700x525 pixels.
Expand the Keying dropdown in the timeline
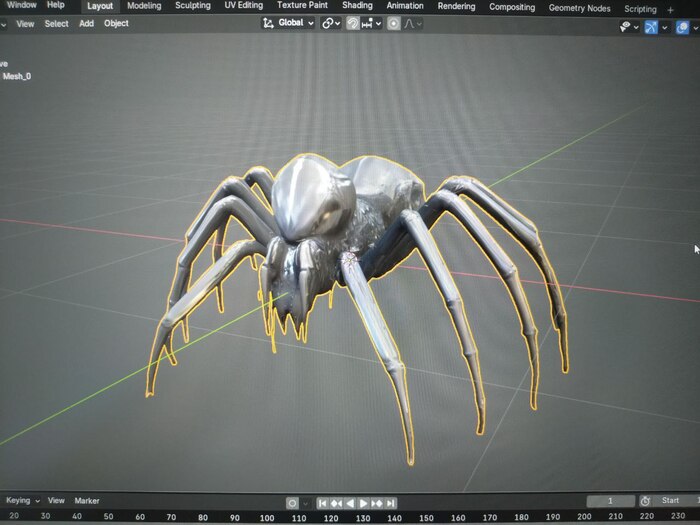22,500
